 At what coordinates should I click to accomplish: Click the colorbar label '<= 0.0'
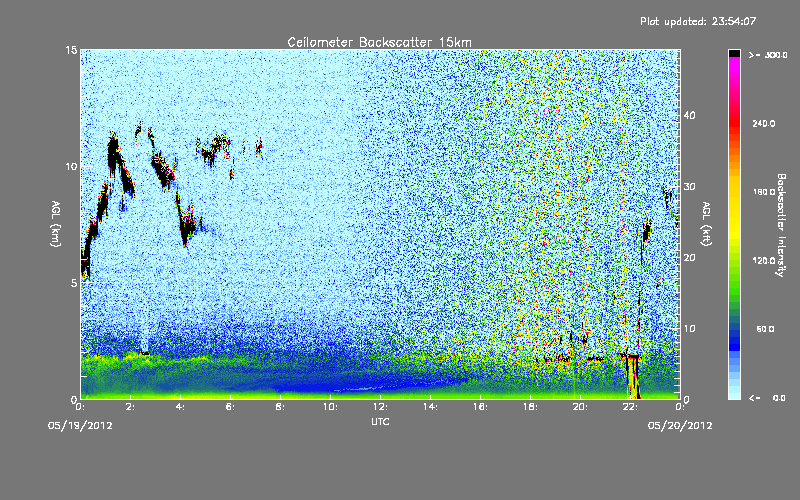click(x=768, y=398)
